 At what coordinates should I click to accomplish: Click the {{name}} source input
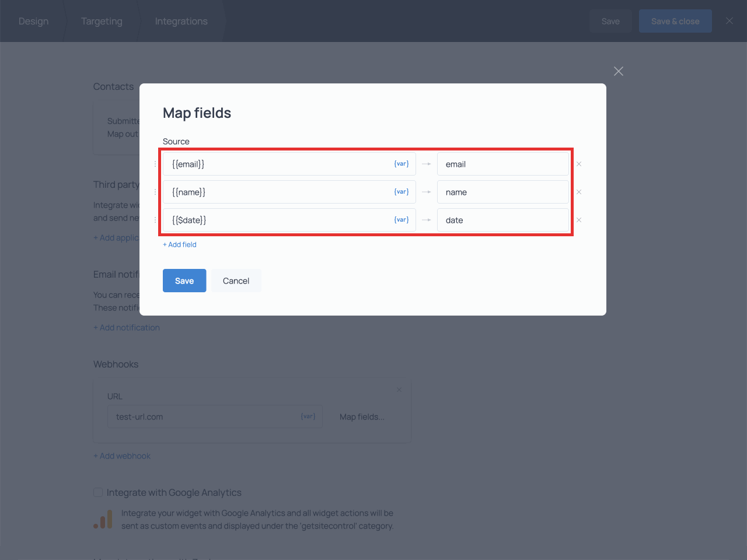pos(274,192)
